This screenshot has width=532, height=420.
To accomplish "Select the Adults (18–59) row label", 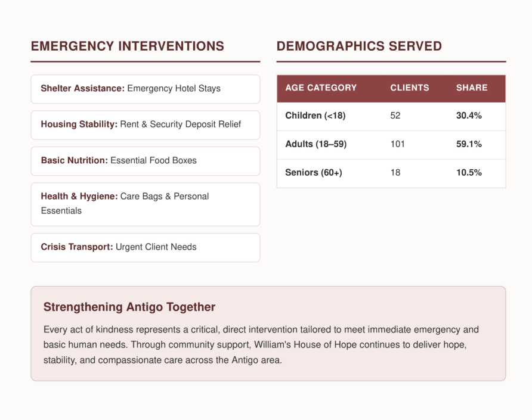I will pos(316,144).
